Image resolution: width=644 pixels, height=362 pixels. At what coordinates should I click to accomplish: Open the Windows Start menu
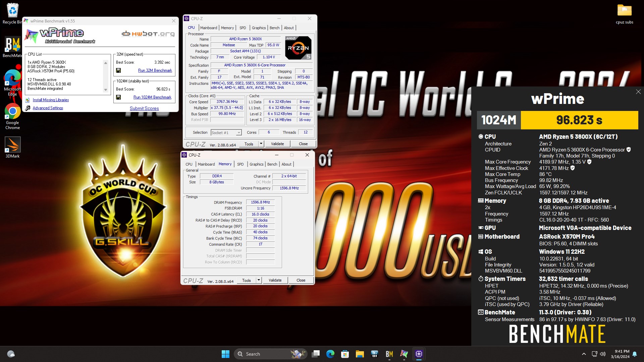[x=225, y=354]
